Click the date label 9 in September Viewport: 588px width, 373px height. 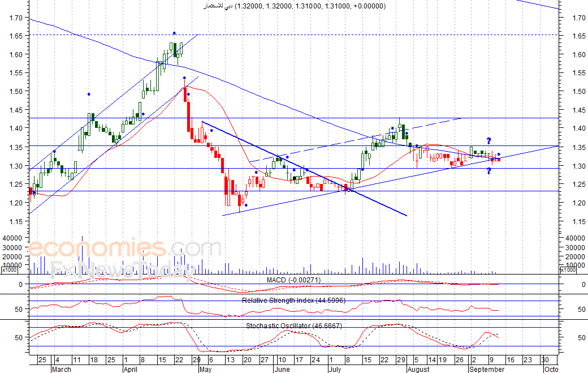(x=491, y=360)
